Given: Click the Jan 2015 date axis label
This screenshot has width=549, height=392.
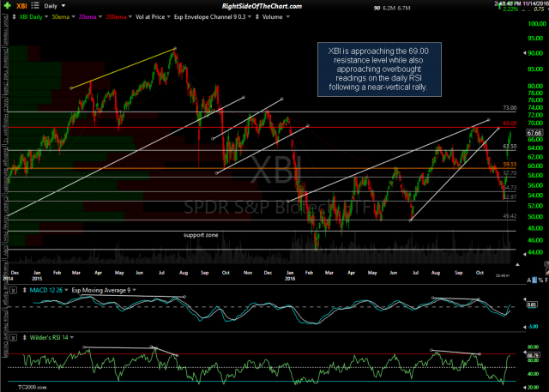Looking at the screenshot, I should coord(37,275).
